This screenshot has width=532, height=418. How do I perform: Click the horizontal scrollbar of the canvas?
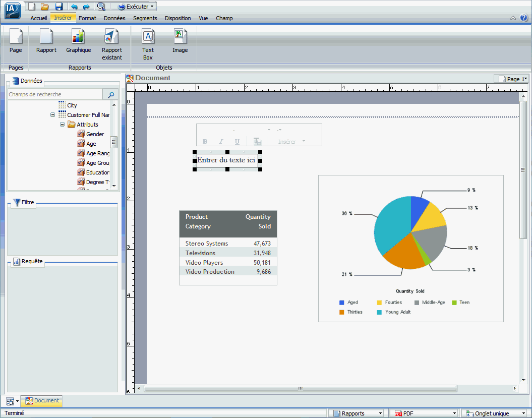click(300, 388)
